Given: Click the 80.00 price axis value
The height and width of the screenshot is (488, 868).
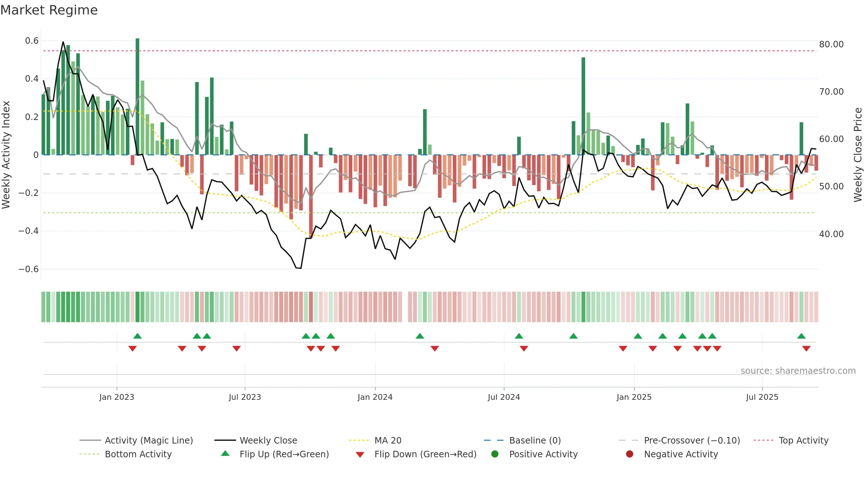Looking at the screenshot, I should pos(831,44).
